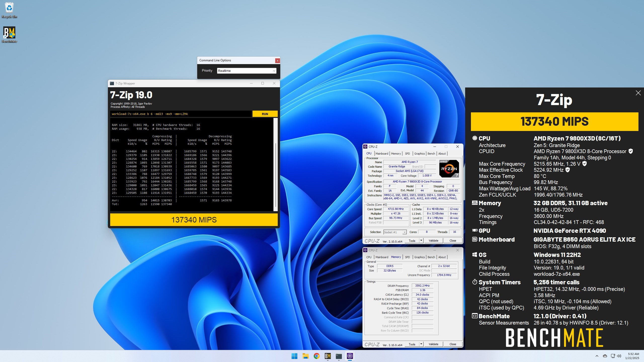Click the GPU card icon in BenchMate
This screenshot has height=362, width=644.
pyautogui.click(x=475, y=230)
